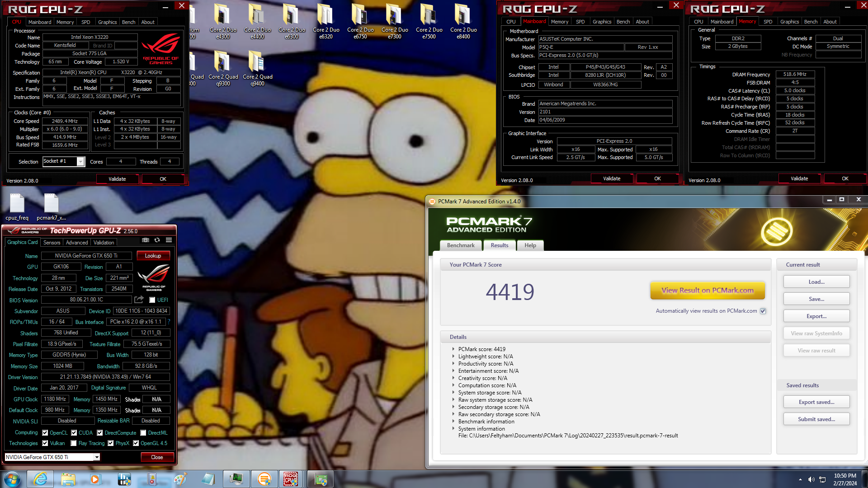Open the Core 2 Duo e7300 folder
The image size is (868, 488).
click(x=394, y=21)
